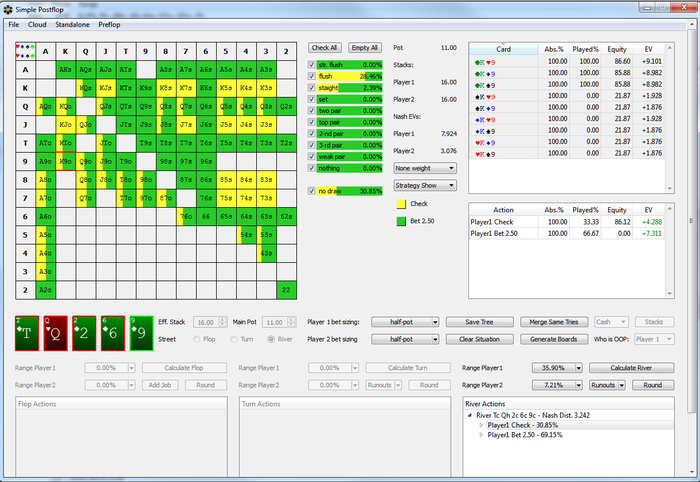Viewport: 700px width, 482px height.
Task: Toggle the nothing checkbox
Action: pyautogui.click(x=312, y=168)
